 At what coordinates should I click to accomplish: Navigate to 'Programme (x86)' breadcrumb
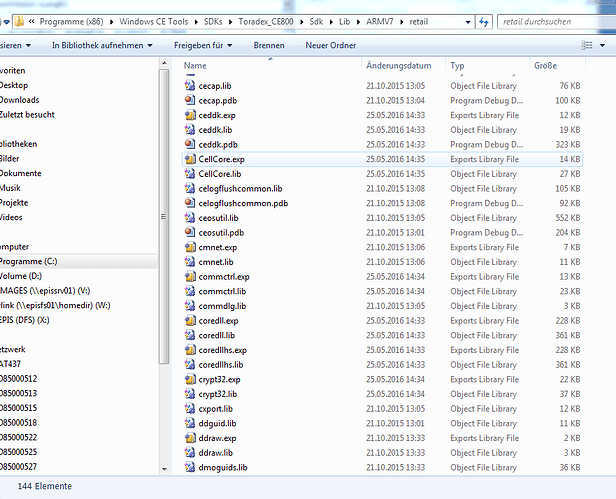click(72, 22)
